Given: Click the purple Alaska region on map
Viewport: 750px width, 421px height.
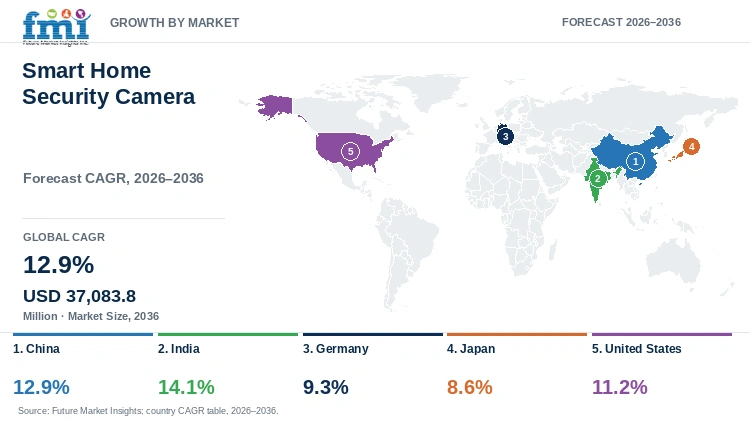Looking at the screenshot, I should tap(275, 106).
